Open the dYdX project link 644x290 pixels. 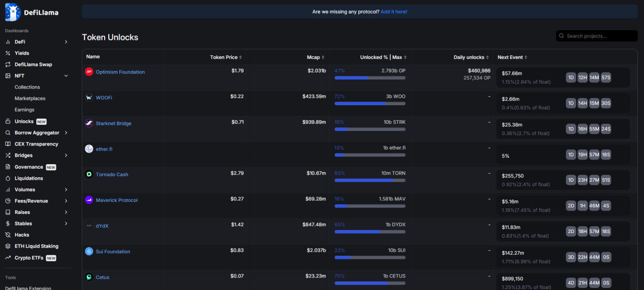point(102,226)
